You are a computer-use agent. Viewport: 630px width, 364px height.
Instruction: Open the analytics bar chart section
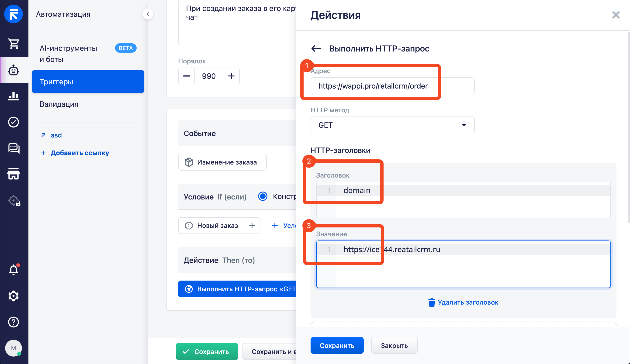coord(14,96)
